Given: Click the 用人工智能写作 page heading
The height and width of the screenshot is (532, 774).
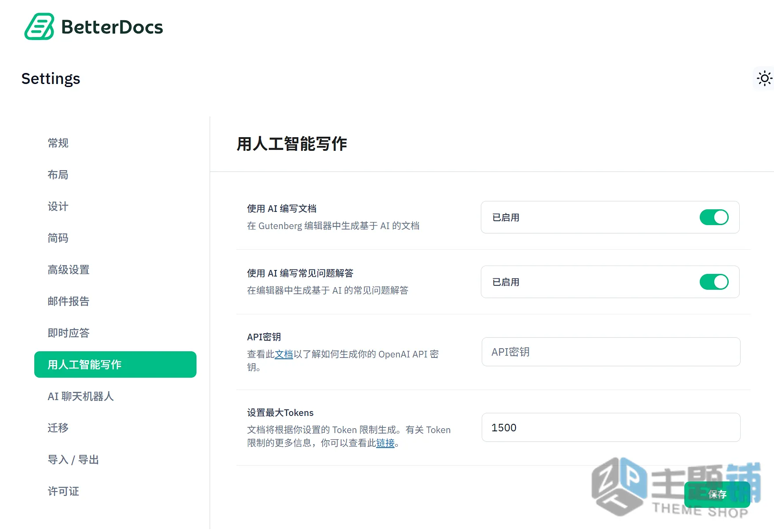Looking at the screenshot, I should point(292,144).
